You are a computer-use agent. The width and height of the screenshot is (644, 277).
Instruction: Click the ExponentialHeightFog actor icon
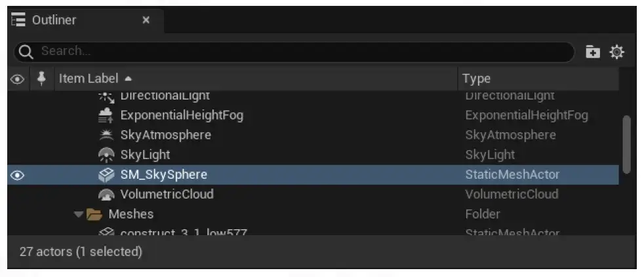click(x=106, y=115)
